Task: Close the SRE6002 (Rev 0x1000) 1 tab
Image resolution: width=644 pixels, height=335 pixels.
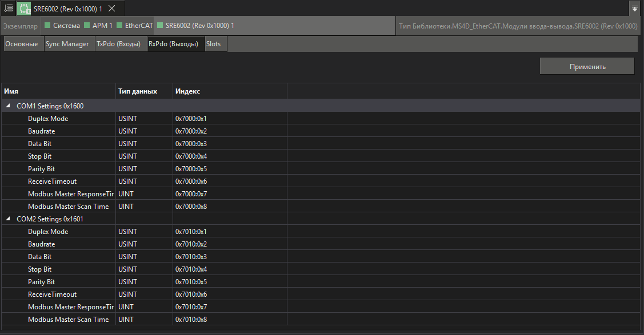Action: point(112,9)
